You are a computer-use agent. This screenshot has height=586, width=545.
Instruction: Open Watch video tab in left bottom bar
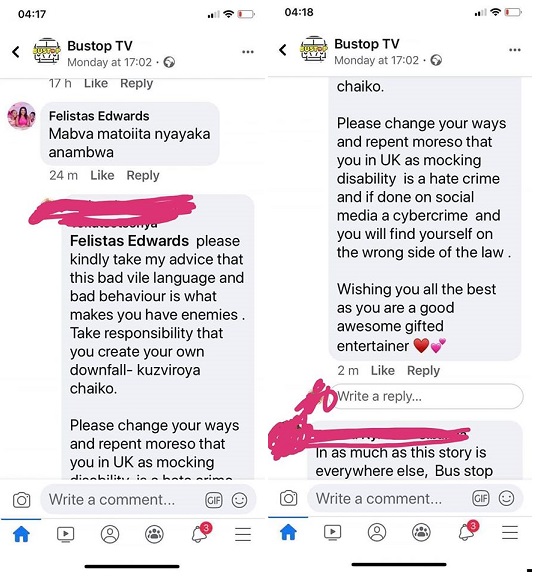tap(65, 534)
